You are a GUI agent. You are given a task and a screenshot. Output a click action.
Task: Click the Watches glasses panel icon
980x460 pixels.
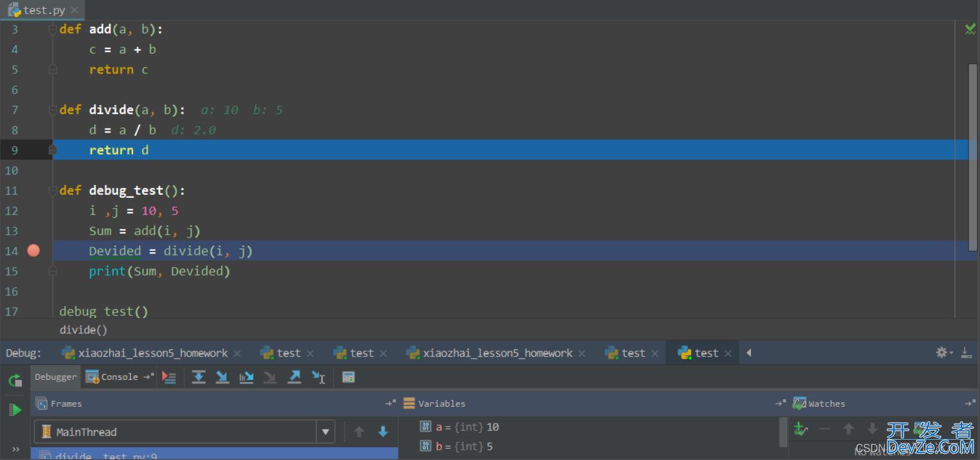(x=800, y=403)
